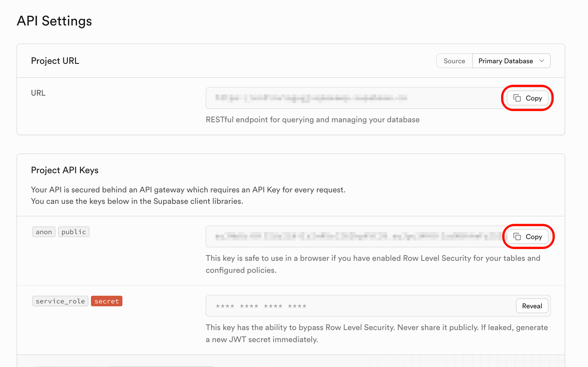This screenshot has height=367, width=588.
Task: Click inside the blurred URL field
Action: [311, 98]
